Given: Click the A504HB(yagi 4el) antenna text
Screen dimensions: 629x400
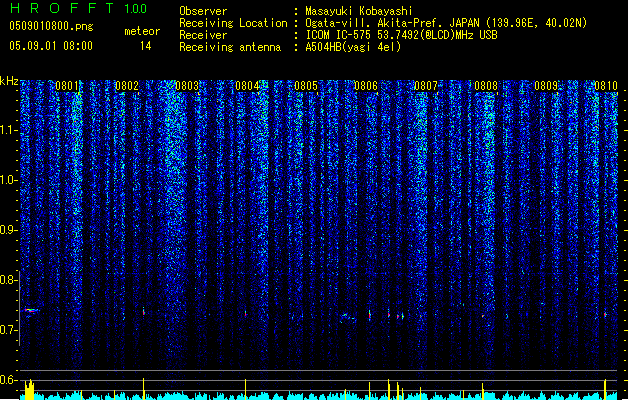Looking at the screenshot, I should click(353, 47).
